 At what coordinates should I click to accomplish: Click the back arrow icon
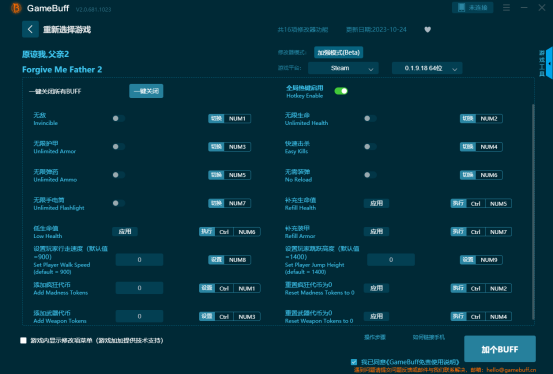click(30, 29)
